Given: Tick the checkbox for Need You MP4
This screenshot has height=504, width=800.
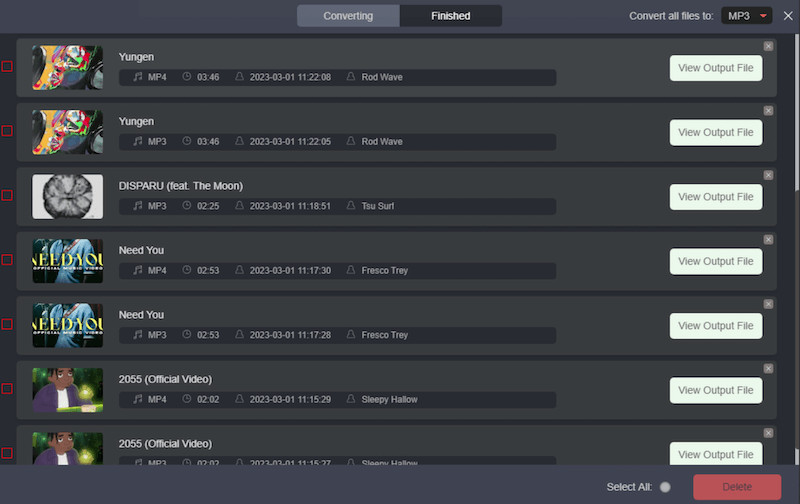Looking at the screenshot, I should click(x=7, y=260).
